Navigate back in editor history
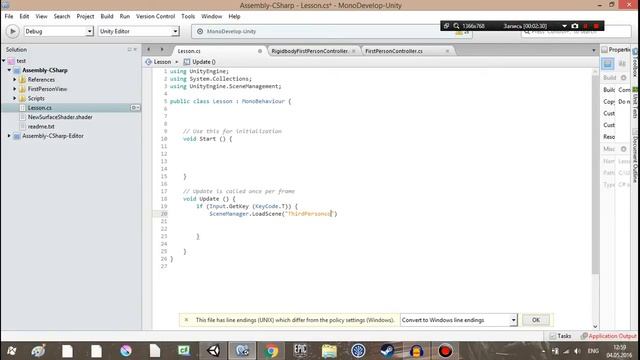This screenshot has height=360, width=640. [149, 50]
